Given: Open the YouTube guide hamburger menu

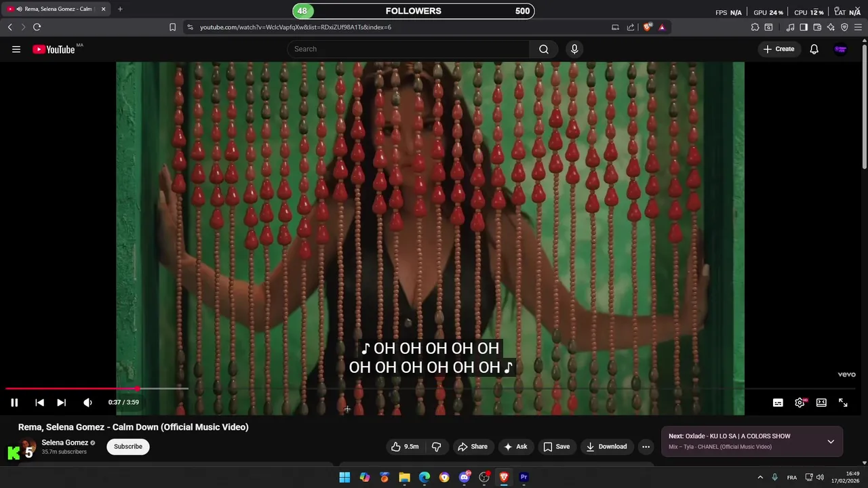Looking at the screenshot, I should [16, 49].
